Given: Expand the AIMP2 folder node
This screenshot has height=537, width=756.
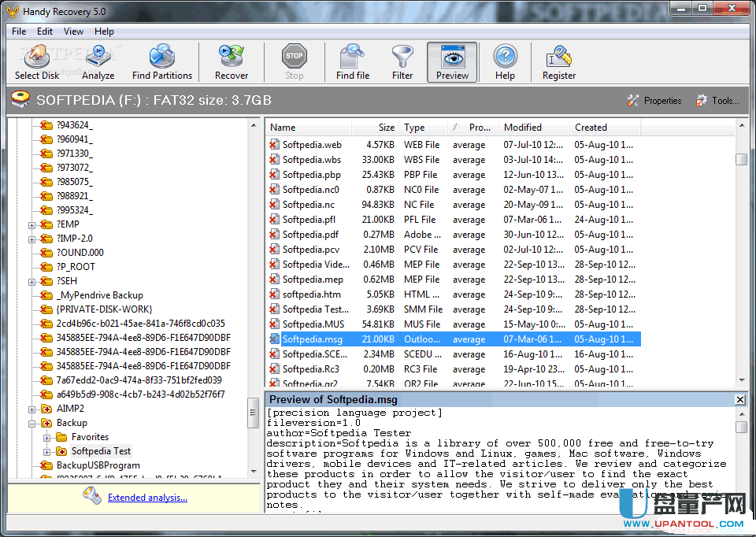Looking at the screenshot, I should (x=32, y=409).
